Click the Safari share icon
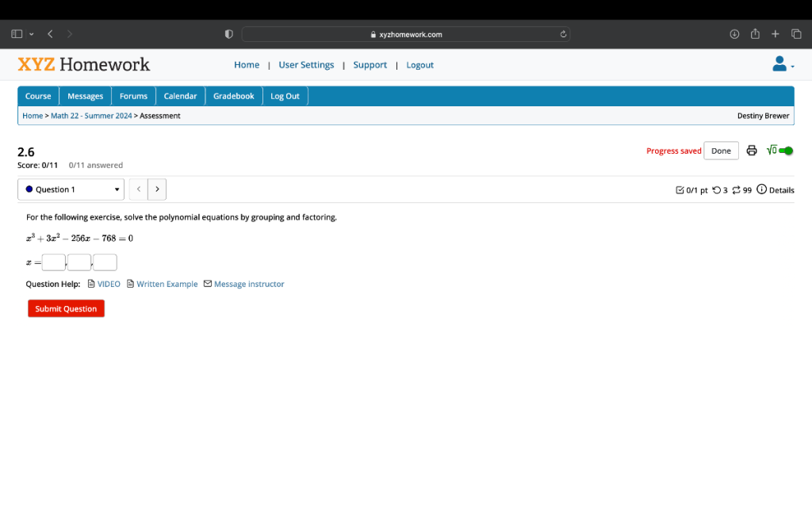Viewport: 812px width, 528px height. pos(755,34)
